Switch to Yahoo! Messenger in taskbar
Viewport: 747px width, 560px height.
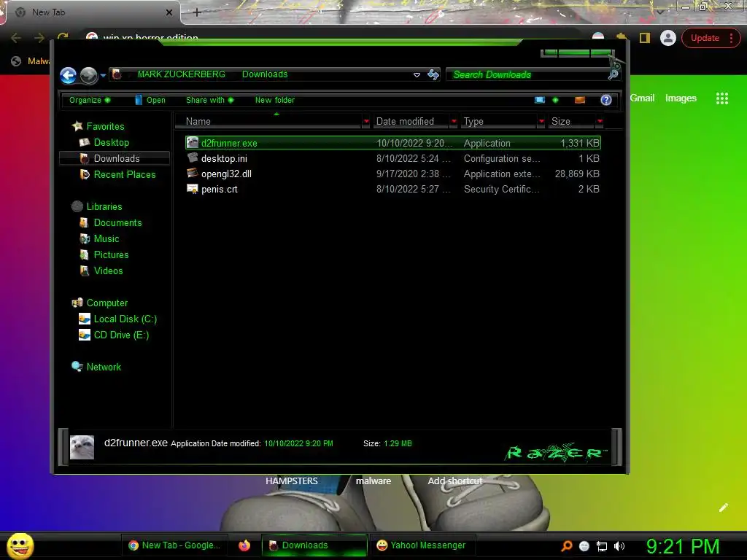(x=421, y=545)
